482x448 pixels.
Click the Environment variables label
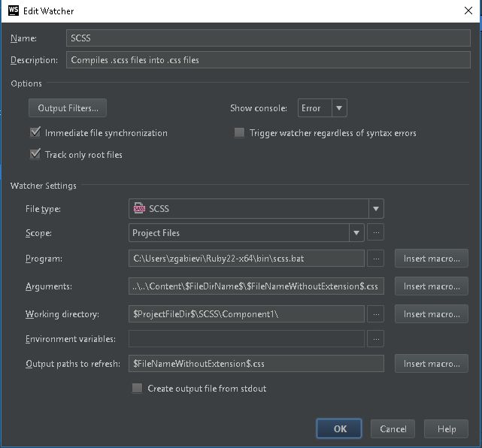(71, 338)
